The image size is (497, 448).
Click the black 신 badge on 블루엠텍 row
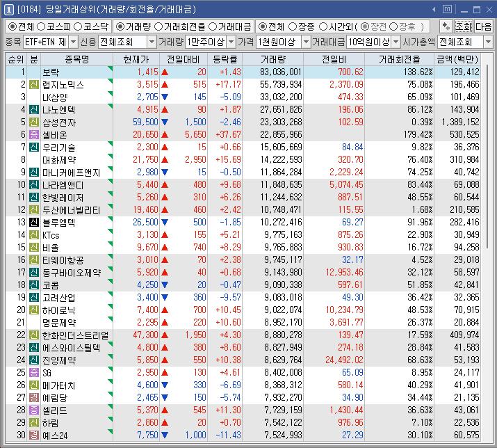(34, 223)
